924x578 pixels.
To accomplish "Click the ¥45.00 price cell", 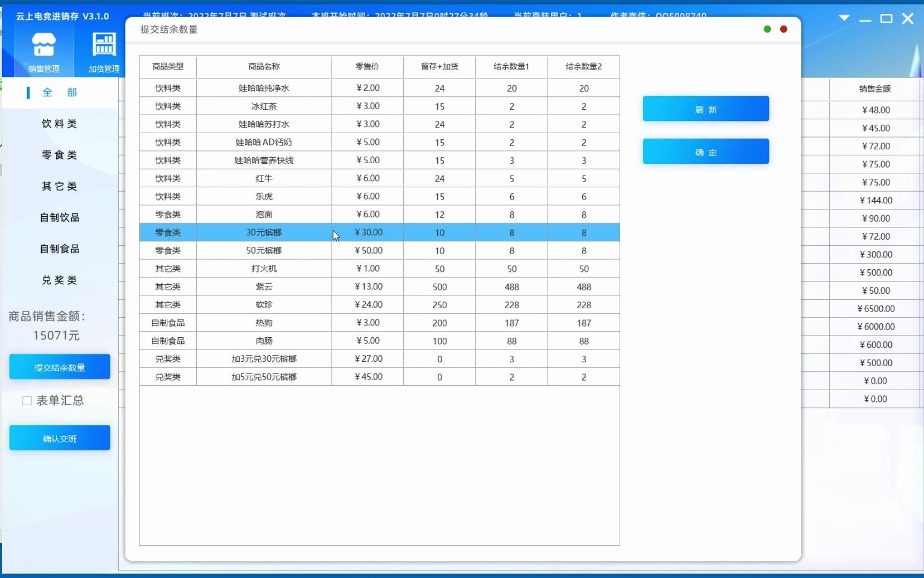I will point(367,377).
